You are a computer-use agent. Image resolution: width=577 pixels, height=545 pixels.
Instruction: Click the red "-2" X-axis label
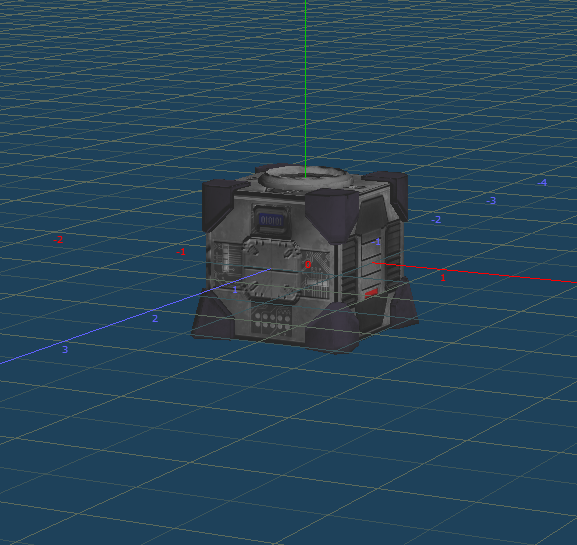pos(58,240)
